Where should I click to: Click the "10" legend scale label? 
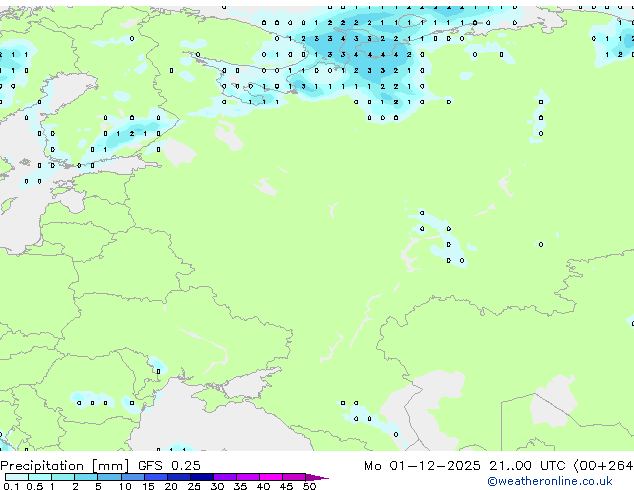click(x=125, y=486)
